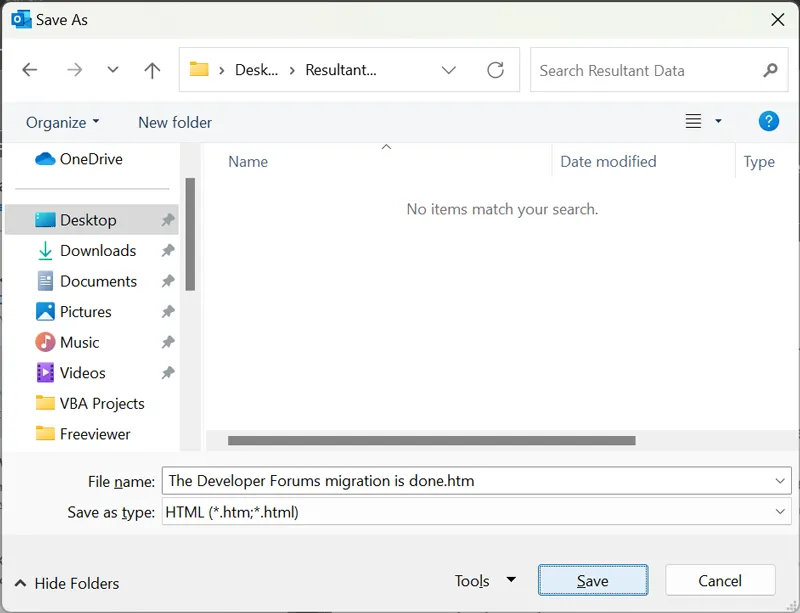800x613 pixels.
Task: Open the Organize menu
Action: (x=62, y=122)
